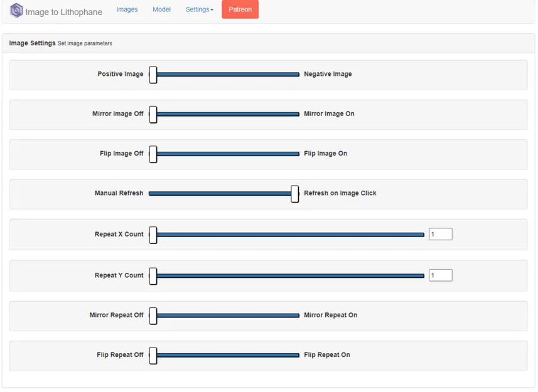Click the Manual Refresh label
The width and height of the screenshot is (538, 392).
pyautogui.click(x=119, y=193)
